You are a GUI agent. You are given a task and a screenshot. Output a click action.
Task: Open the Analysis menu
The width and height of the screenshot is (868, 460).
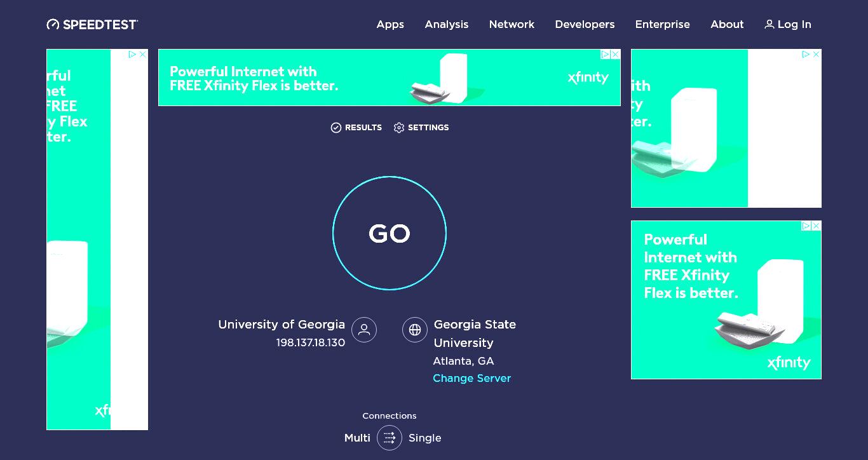point(447,24)
